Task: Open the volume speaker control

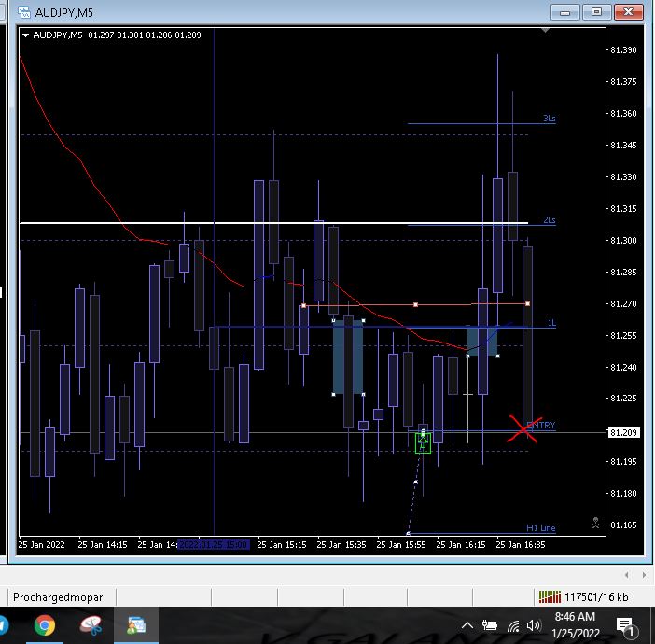Action: (x=535, y=624)
